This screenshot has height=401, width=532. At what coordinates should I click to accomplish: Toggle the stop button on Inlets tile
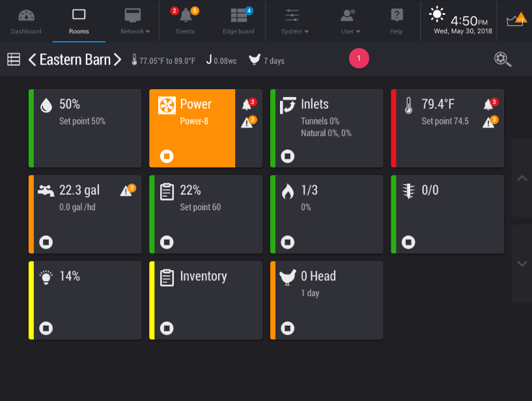[x=287, y=156]
